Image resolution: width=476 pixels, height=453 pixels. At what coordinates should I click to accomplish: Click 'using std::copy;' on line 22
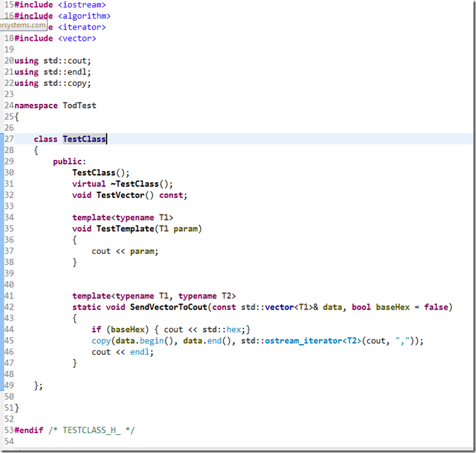tap(52, 83)
